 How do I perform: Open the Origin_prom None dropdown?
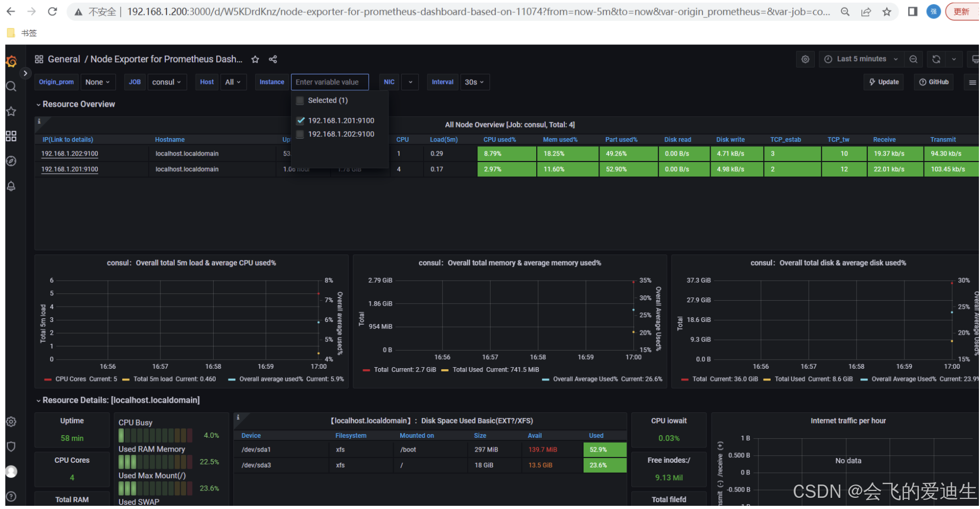click(98, 82)
